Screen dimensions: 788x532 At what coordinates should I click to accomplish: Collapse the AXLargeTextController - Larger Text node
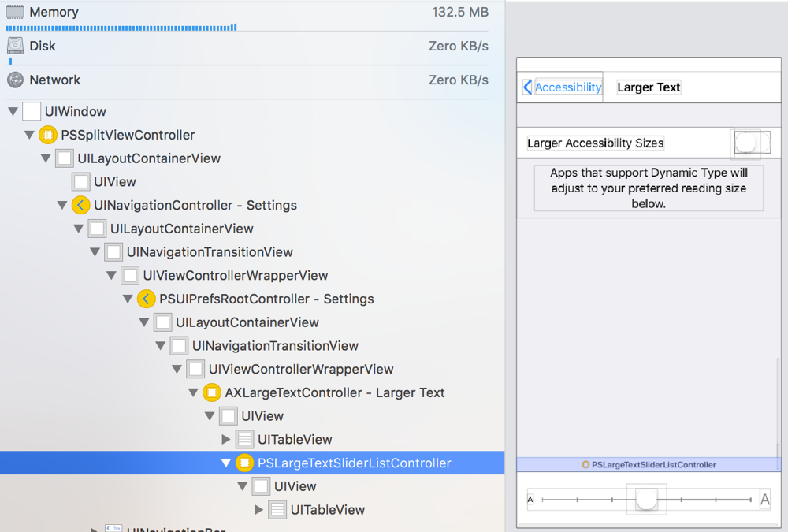click(x=194, y=392)
